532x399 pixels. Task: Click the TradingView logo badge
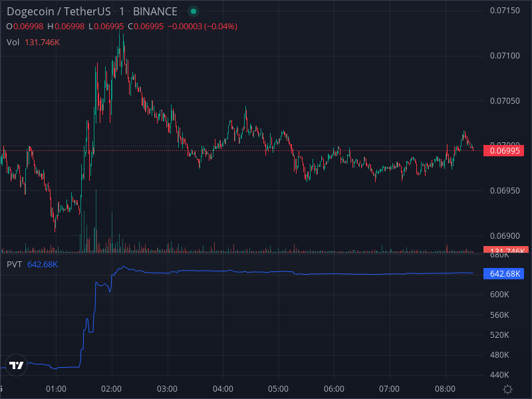pos(16,365)
